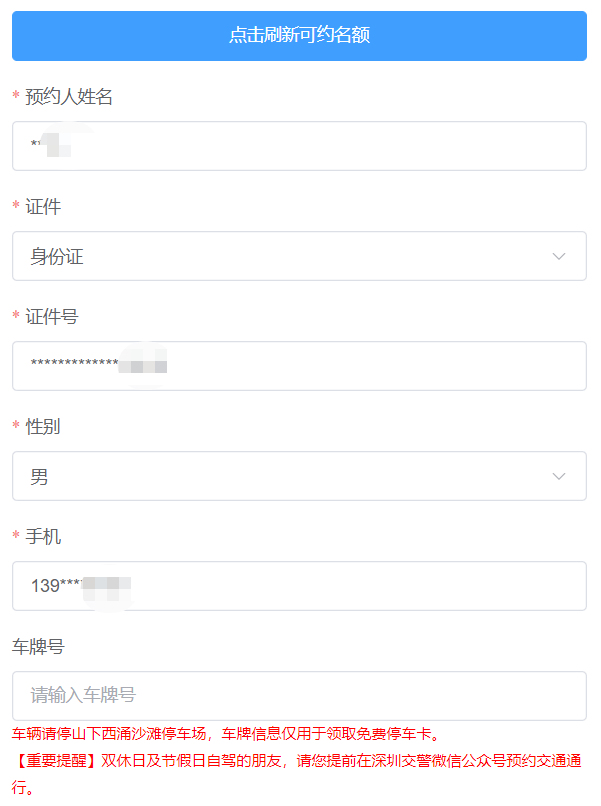This screenshot has height=806, width=601.
Task: Click the 证件号 ID number field
Action: (x=300, y=366)
